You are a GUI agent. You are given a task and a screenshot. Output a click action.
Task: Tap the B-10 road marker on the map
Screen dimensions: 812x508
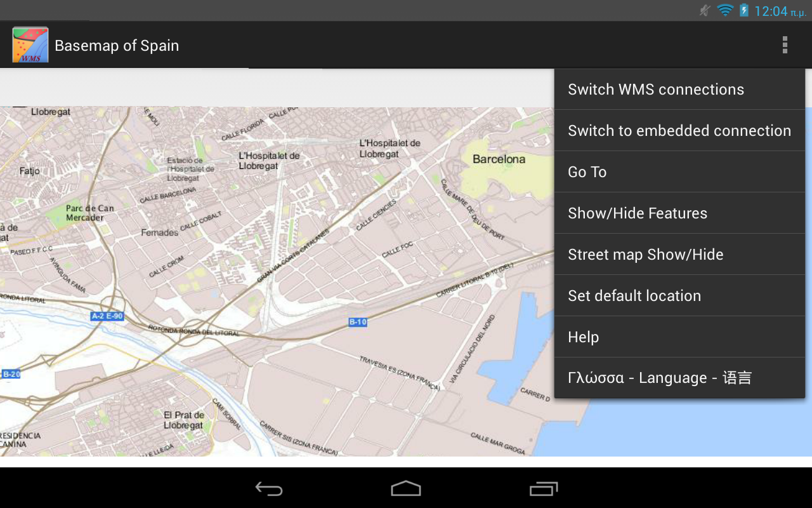click(357, 322)
